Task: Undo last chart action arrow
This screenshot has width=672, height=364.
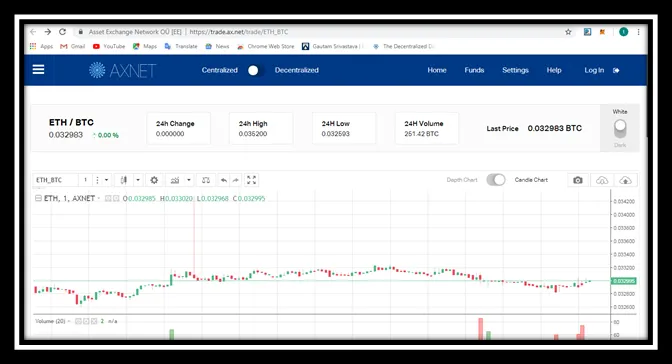Action: [x=223, y=180]
